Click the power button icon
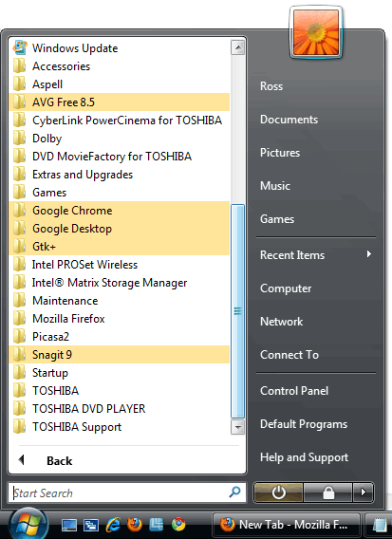This screenshot has width=392, height=539. pos(278,493)
